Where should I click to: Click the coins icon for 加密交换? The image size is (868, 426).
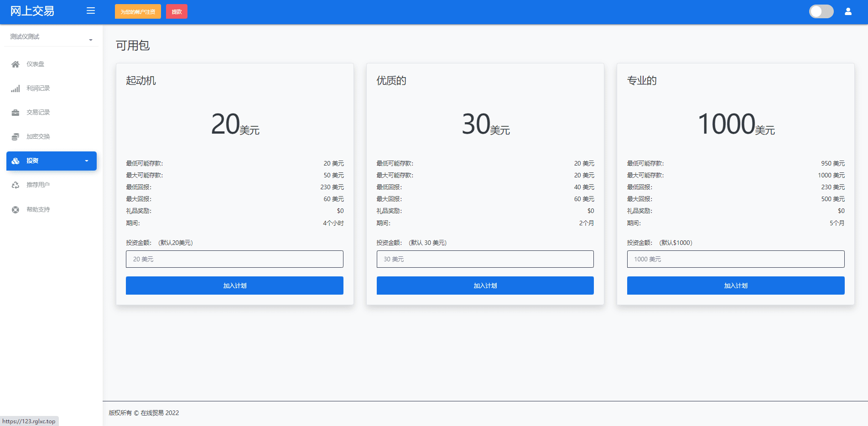point(16,137)
